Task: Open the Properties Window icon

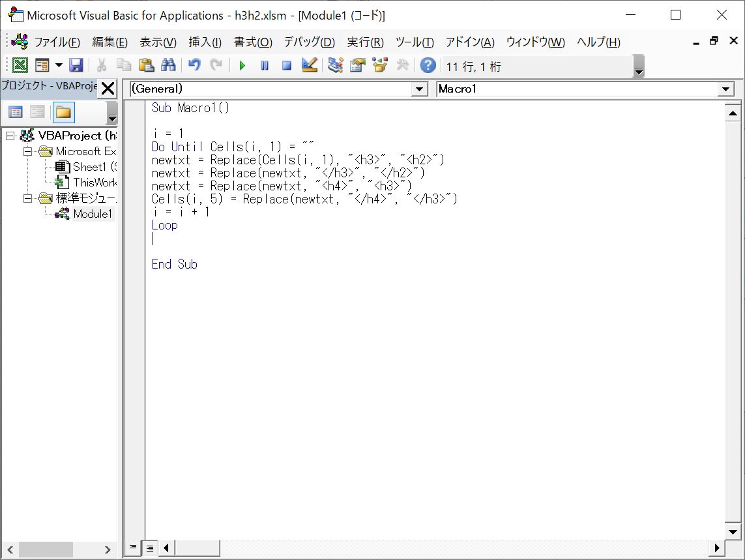Action: (357, 65)
